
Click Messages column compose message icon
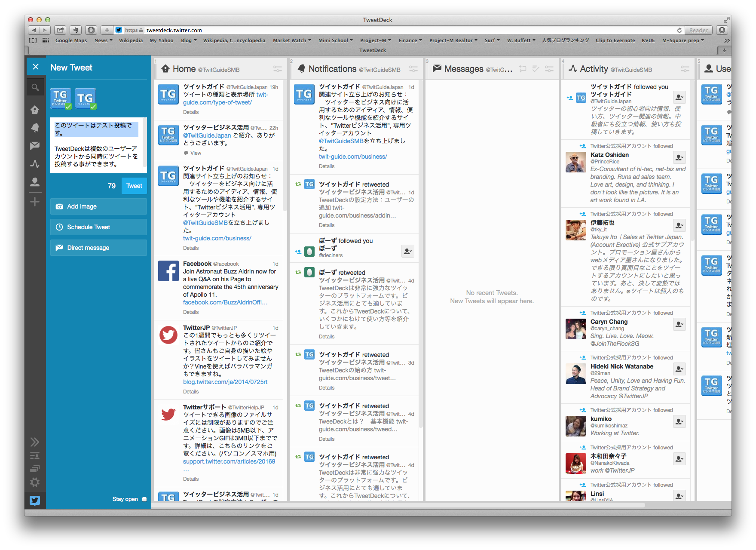pyautogui.click(x=523, y=69)
